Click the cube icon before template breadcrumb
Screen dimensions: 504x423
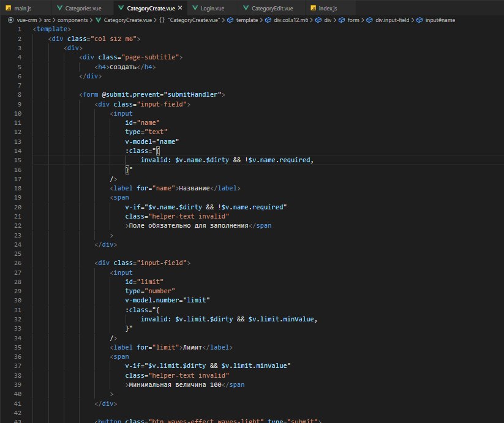(x=230, y=20)
